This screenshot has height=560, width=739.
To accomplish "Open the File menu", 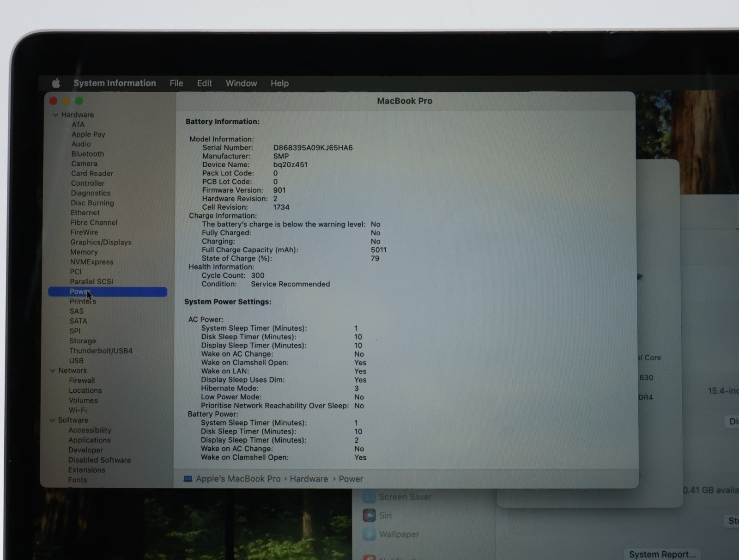I will [x=176, y=83].
